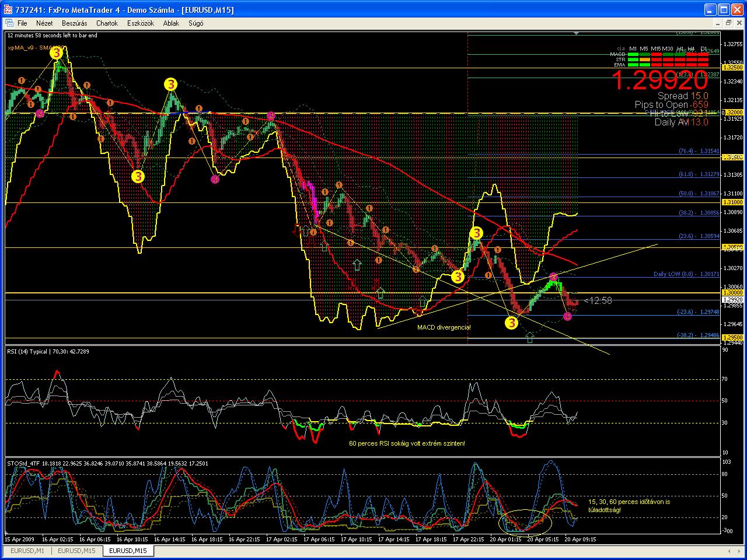Viewport: 747px width, 560px height.
Task: Click the Daily LOW (0.0) - 1.30171 label
Action: 686,274
